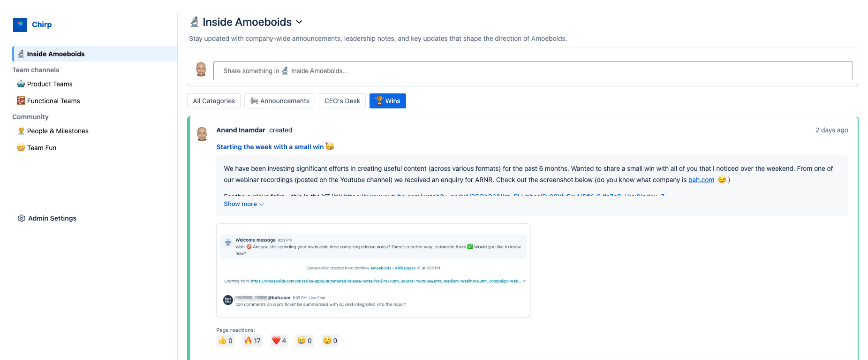This screenshot has width=868, height=360.
Task: React with the crying face emoji
Action: point(305,341)
